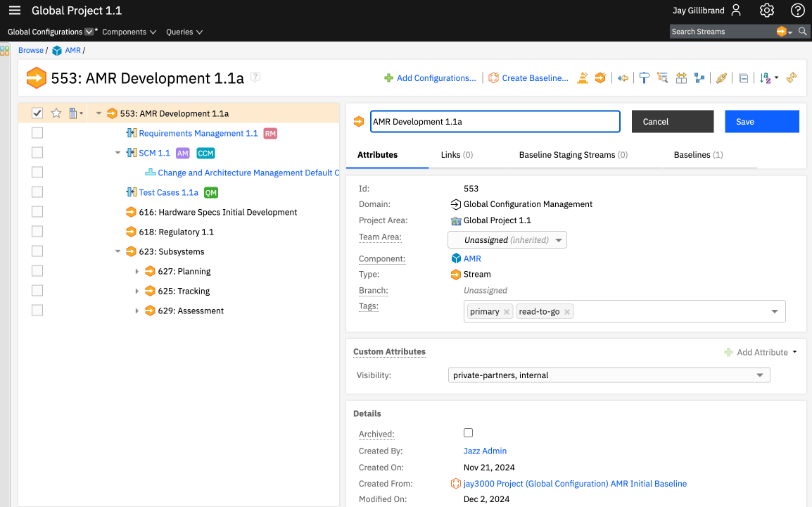Check the Requirements Management 1.1 checkbox
The width and height of the screenshot is (812, 507).
[37, 132]
